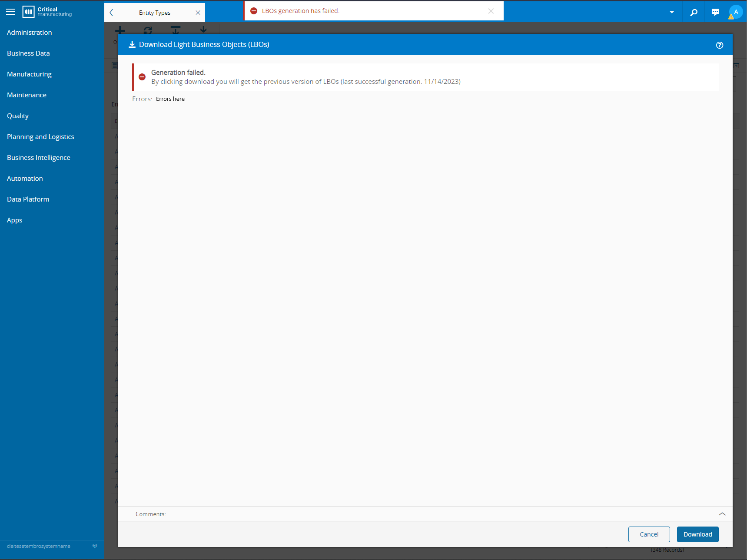Dismiss the LBOs generation failed notification

pyautogui.click(x=491, y=11)
